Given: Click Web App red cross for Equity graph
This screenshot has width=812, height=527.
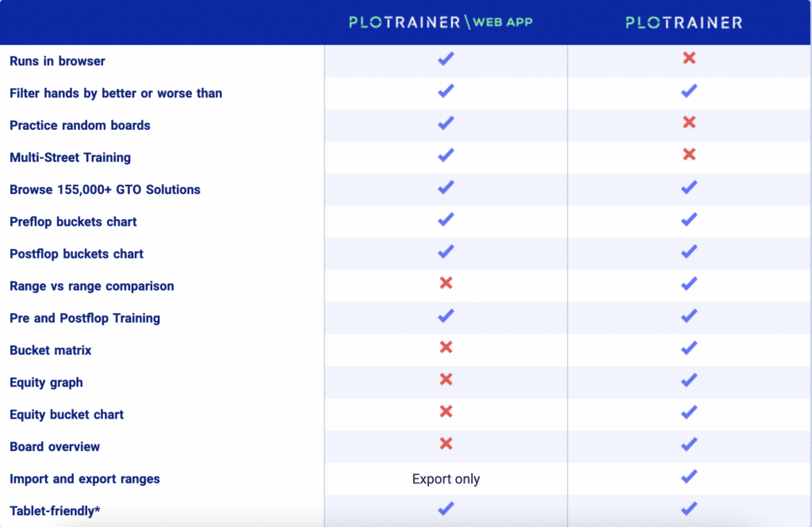Looking at the screenshot, I should (x=446, y=379).
